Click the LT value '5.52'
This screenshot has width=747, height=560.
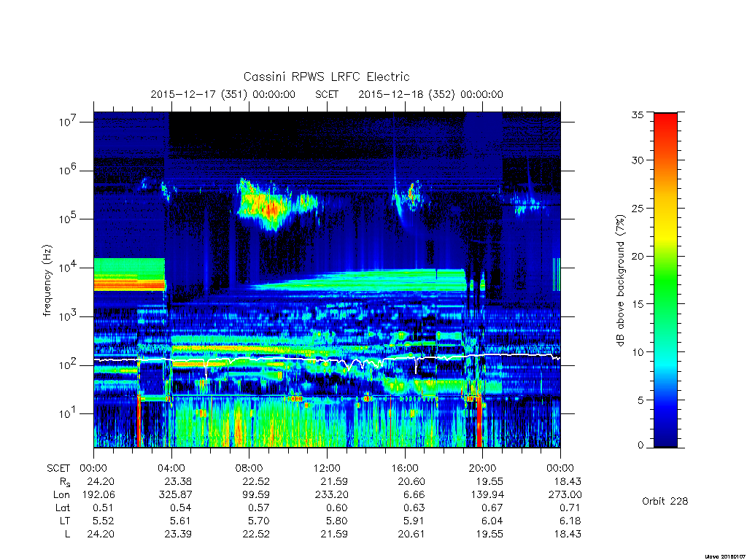(x=104, y=521)
